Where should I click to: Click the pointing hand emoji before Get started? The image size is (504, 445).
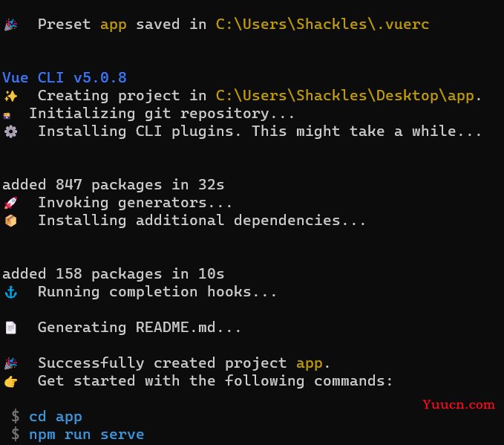pos(10,382)
